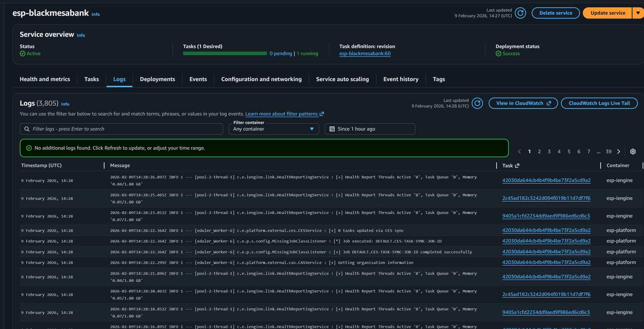Go to next page of logs arrow
Screen dimensions: 644x329
click(619, 152)
